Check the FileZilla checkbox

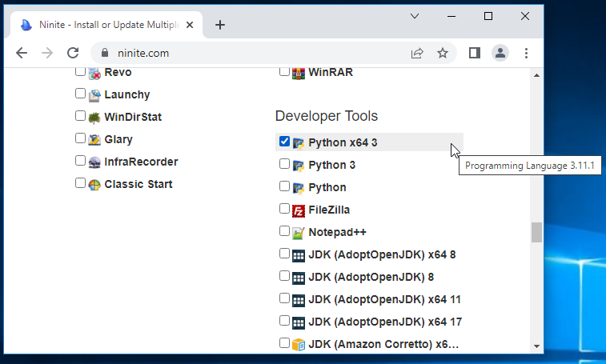[x=284, y=209]
